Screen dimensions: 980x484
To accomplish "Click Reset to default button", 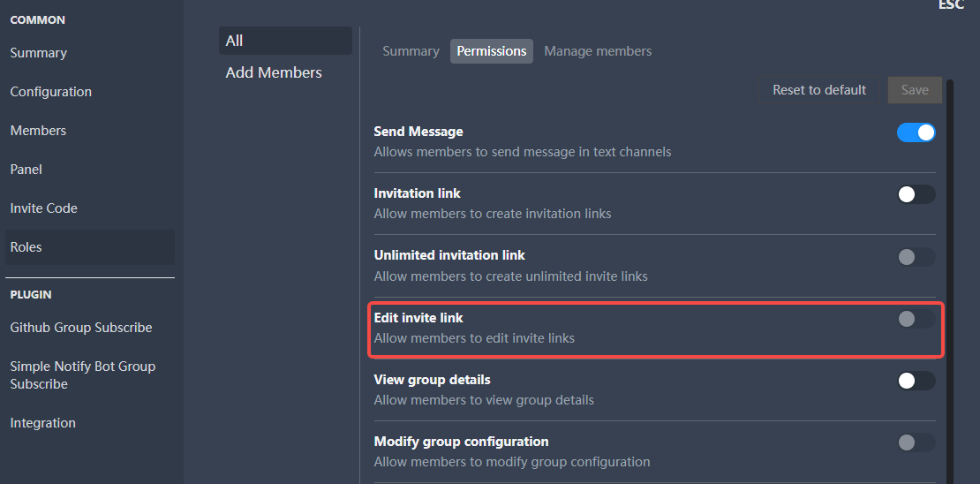I will (818, 90).
